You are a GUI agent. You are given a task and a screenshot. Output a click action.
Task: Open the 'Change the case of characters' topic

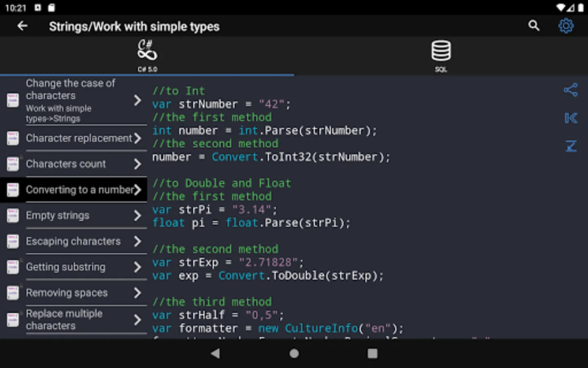(73, 101)
